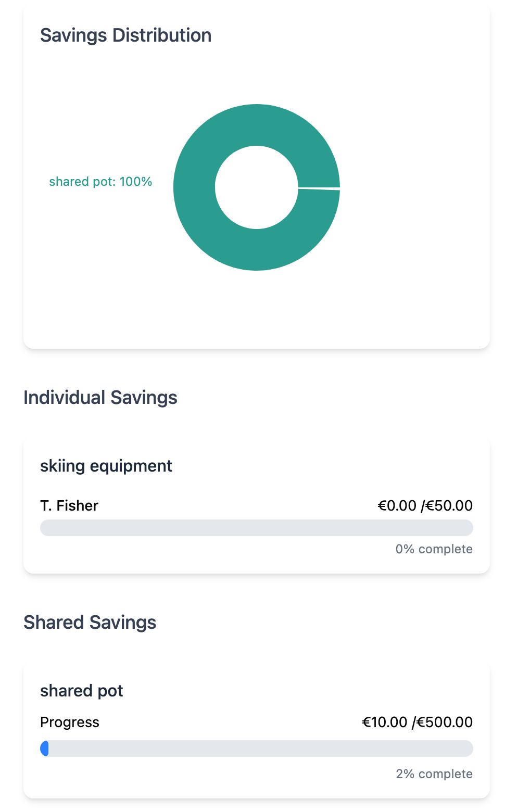Click the Individual Savings section heading
Image resolution: width=530 pixels, height=812 pixels.
point(100,398)
